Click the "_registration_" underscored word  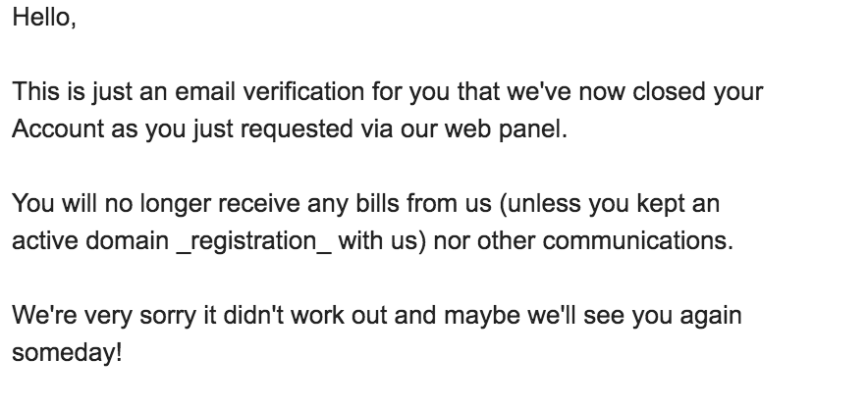coord(254,242)
